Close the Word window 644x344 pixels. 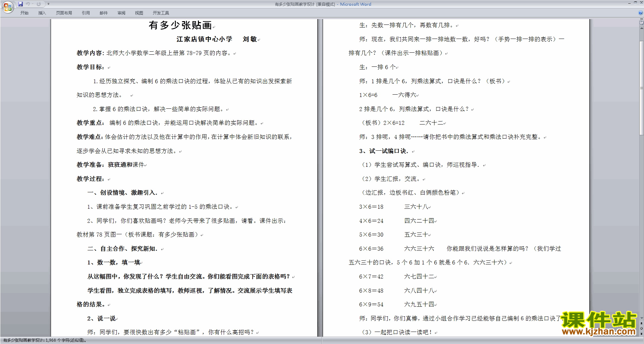click(x=641, y=3)
